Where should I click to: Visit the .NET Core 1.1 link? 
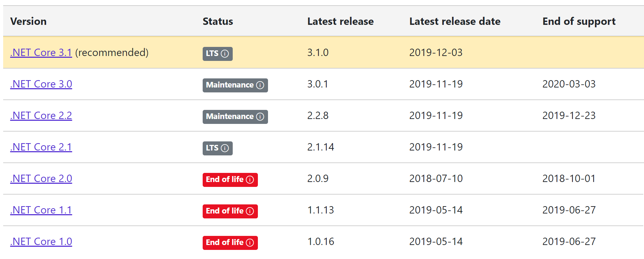pos(41,210)
